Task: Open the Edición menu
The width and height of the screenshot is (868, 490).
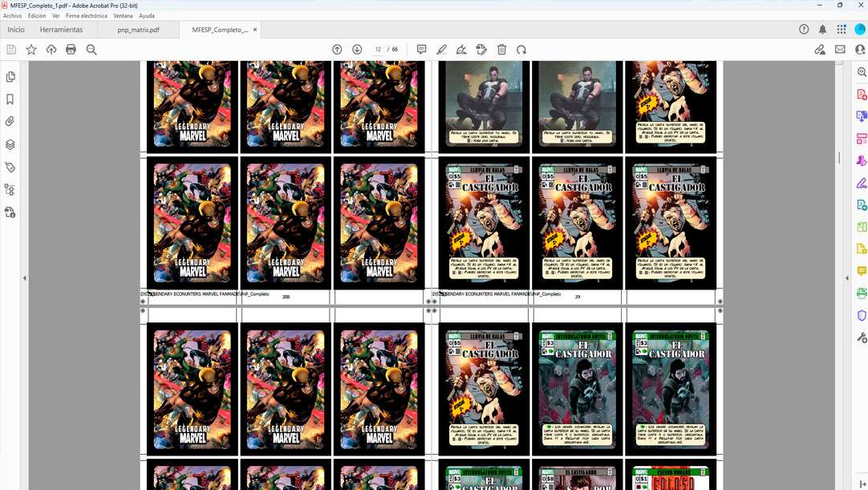Action: coord(37,16)
